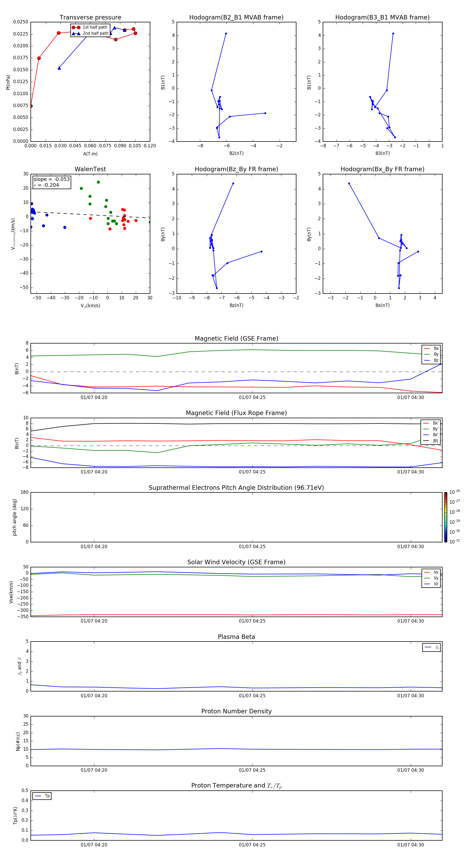Click the topmost point in B2_B1 hodogram
The height and width of the screenshot is (868, 473).
[x=226, y=33]
